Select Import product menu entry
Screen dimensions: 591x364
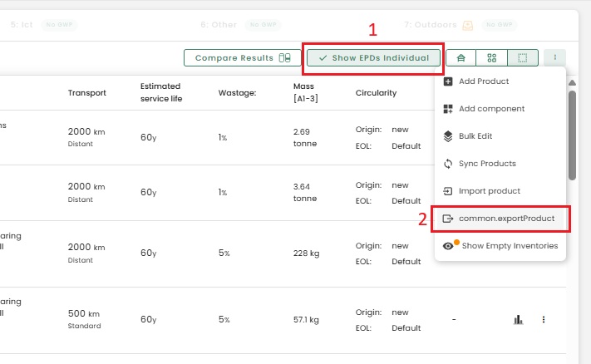(x=489, y=191)
